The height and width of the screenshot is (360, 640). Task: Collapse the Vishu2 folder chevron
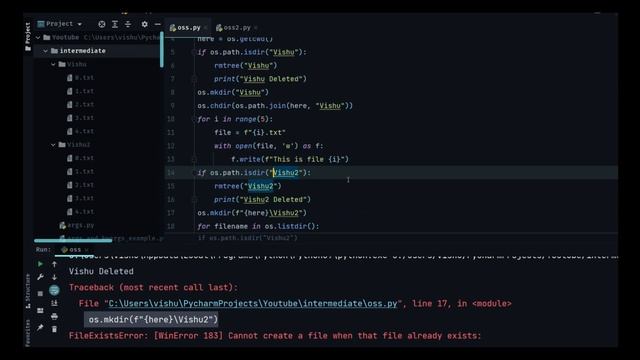point(53,145)
